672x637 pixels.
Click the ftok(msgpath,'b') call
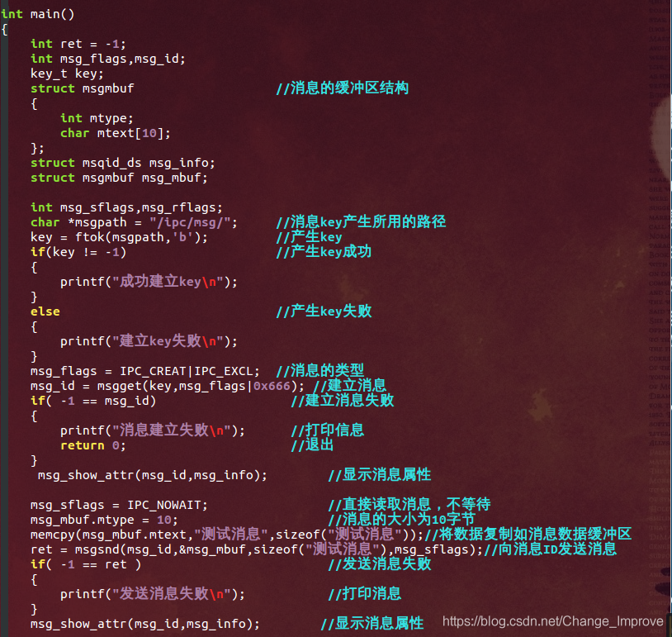pyautogui.click(x=138, y=237)
